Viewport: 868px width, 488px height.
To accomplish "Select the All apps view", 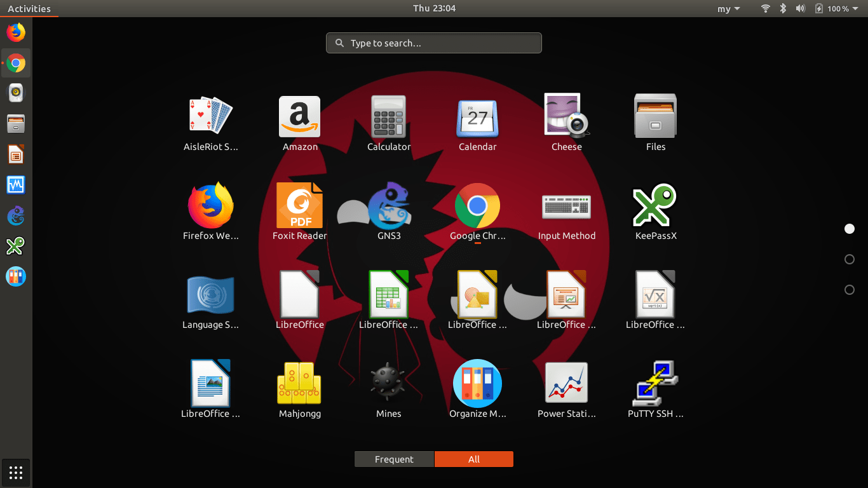I will [474, 459].
